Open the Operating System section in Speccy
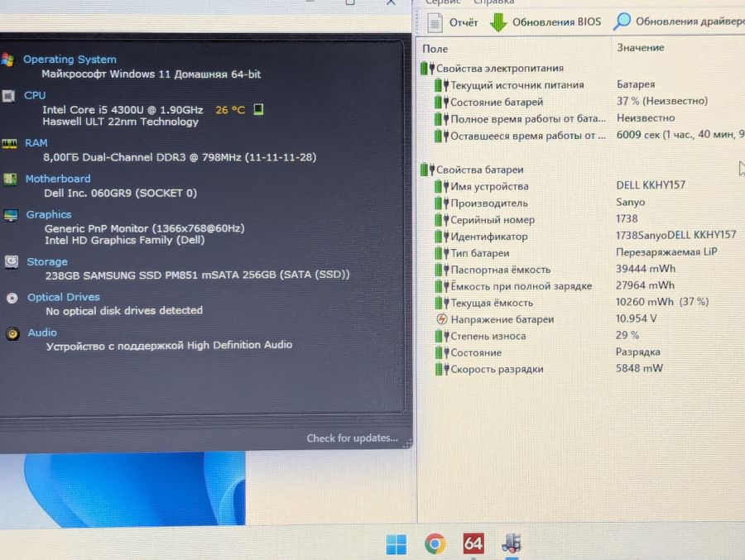 tap(70, 60)
